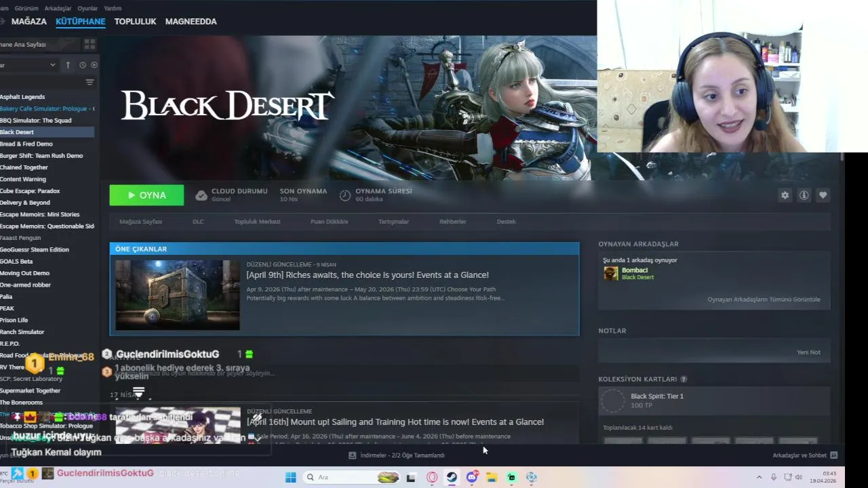Select Moving Out Demo in library
This screenshot has height=488, width=868.
tap(24, 273)
